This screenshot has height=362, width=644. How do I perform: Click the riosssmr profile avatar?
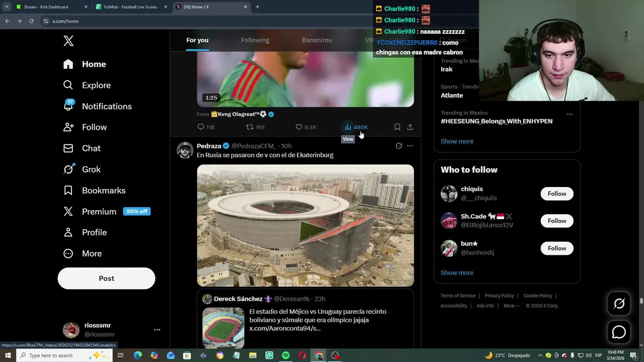tap(71, 330)
